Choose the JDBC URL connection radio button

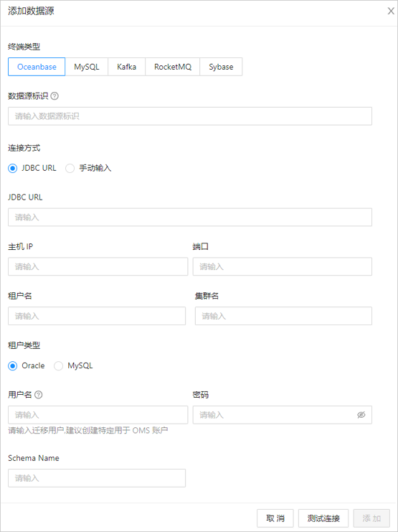tap(12, 168)
